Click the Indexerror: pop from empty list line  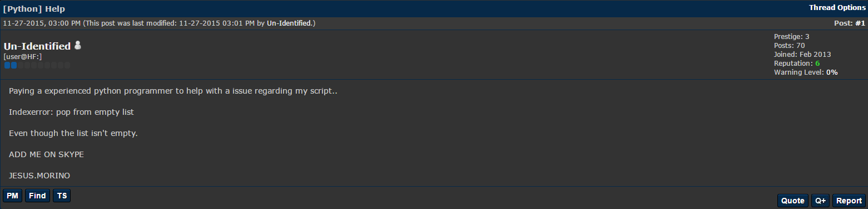(72, 112)
